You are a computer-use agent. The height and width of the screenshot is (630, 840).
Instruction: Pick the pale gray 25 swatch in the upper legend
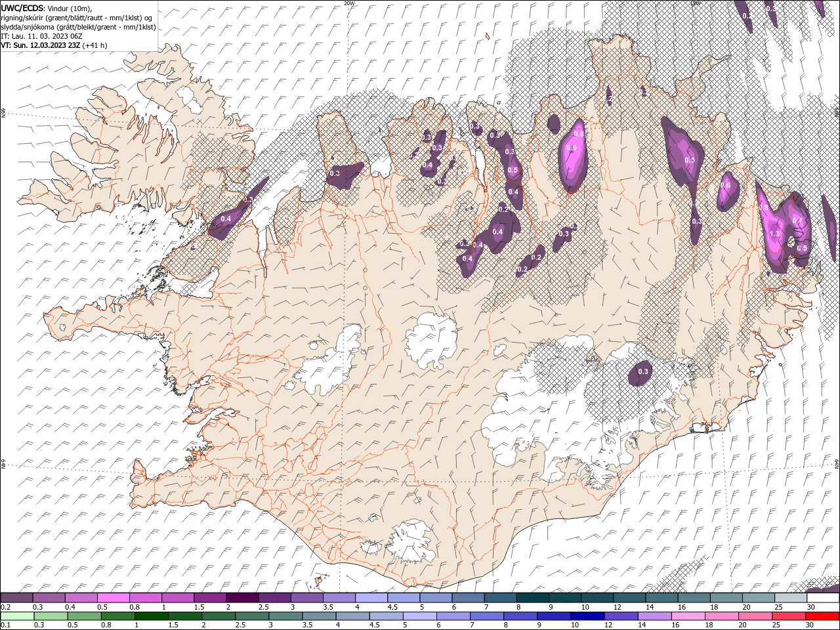coord(791,598)
